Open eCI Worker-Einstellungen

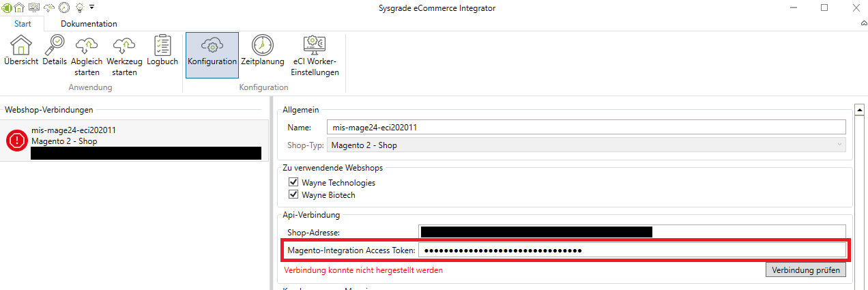tap(315, 56)
